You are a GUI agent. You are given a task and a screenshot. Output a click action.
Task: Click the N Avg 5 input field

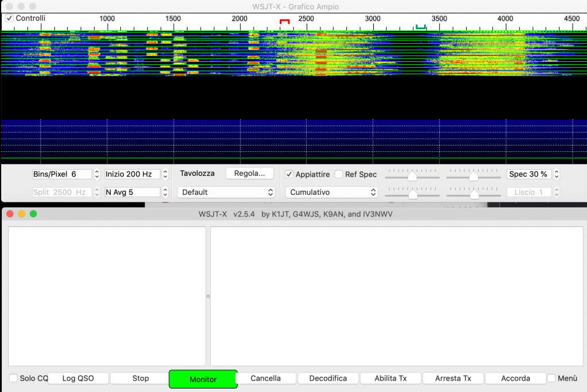[x=132, y=193]
